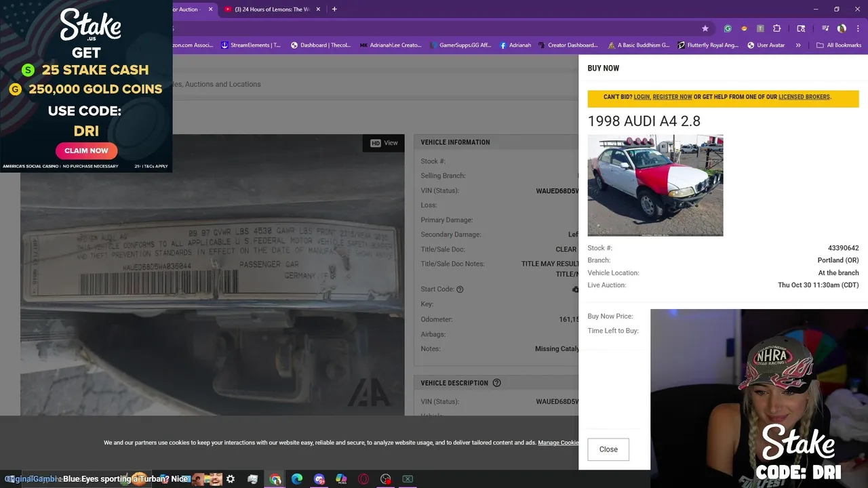Open the Adrianah Facebook bookmark

[x=515, y=45]
